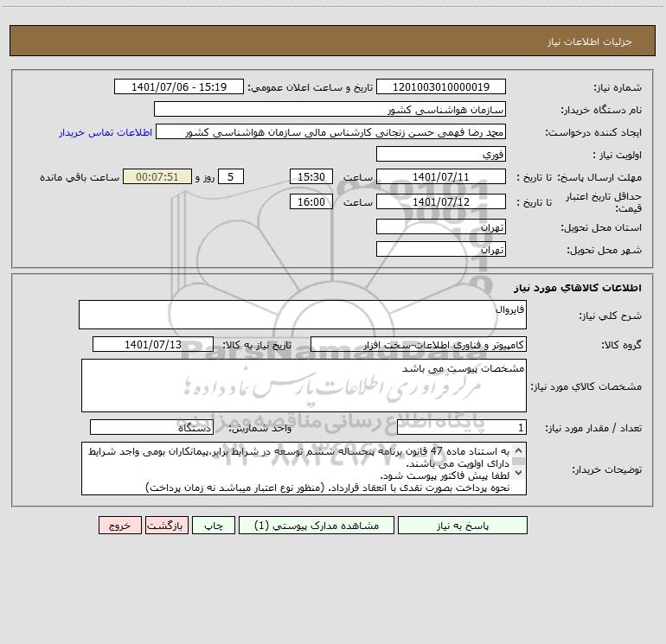Click the بازگشت back button
Viewport: 666px width, 644px height.
tap(166, 525)
